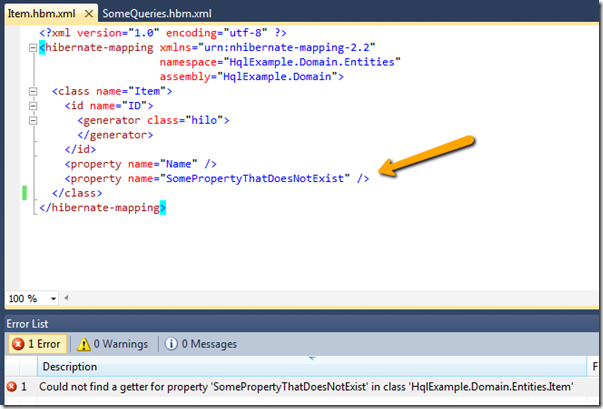Toggle the 0 Warnings filter button

(x=113, y=344)
